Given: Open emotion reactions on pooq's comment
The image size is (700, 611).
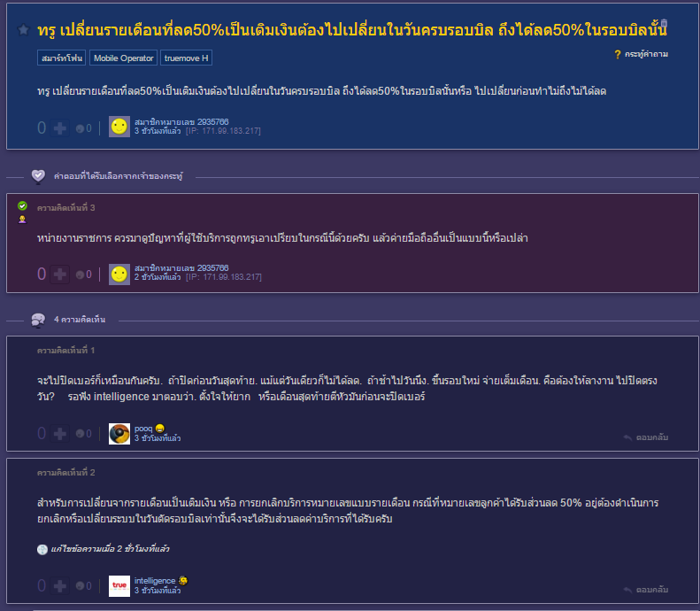Looking at the screenshot, I should pyautogui.click(x=83, y=434).
